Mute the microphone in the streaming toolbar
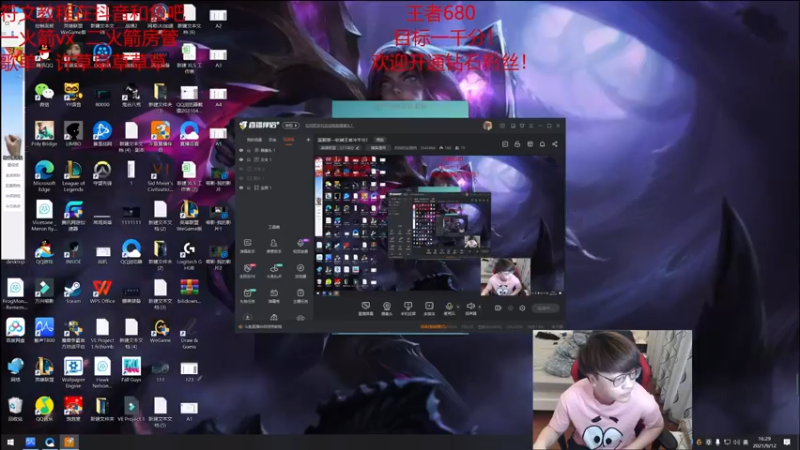This screenshot has height=450, width=800. tap(449, 307)
